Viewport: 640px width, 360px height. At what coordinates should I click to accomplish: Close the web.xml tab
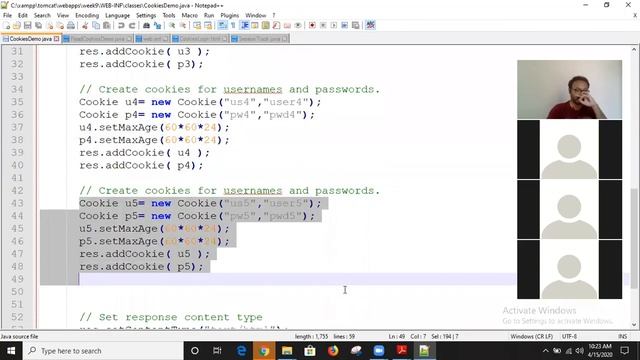[165, 39]
